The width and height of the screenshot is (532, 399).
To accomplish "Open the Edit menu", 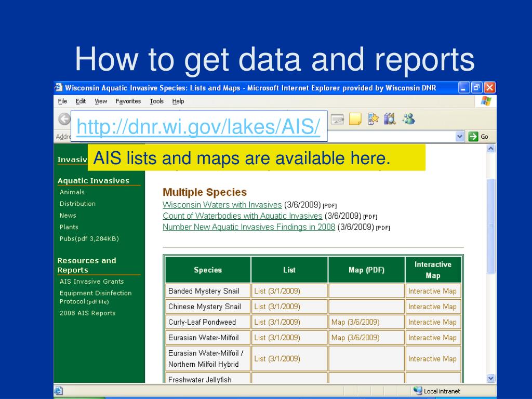I will click(81, 101).
